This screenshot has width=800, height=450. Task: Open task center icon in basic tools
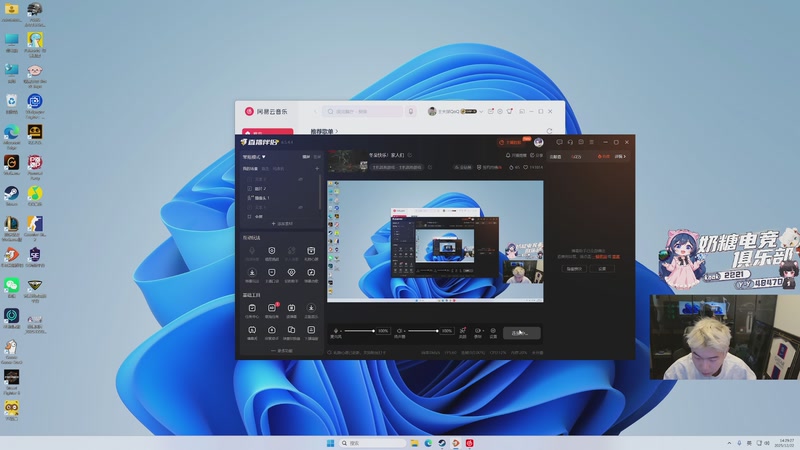252,310
